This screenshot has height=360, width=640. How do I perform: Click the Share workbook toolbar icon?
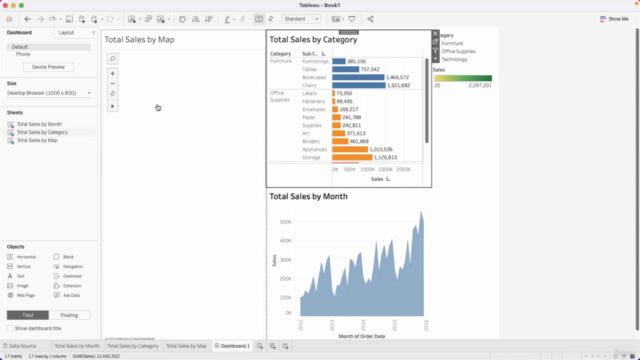(x=370, y=19)
